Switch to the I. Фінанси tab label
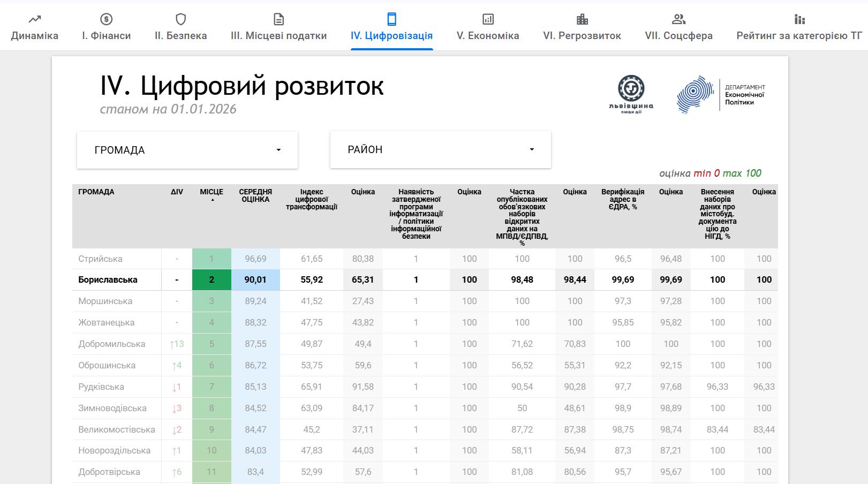 pos(106,36)
